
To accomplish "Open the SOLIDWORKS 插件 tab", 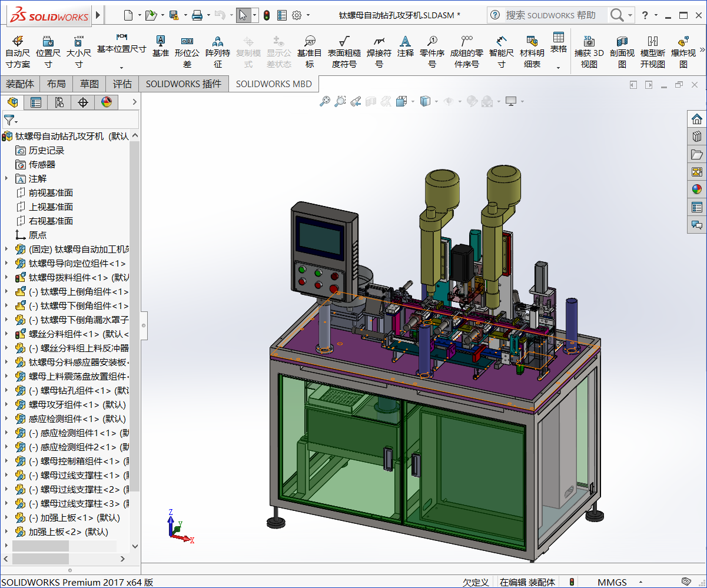I will coord(184,84).
